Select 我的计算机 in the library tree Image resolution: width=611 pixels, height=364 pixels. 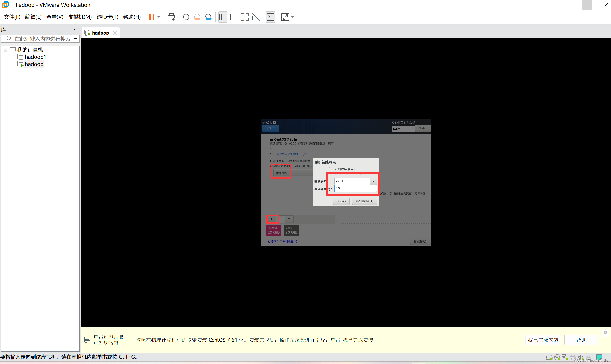(x=30, y=50)
